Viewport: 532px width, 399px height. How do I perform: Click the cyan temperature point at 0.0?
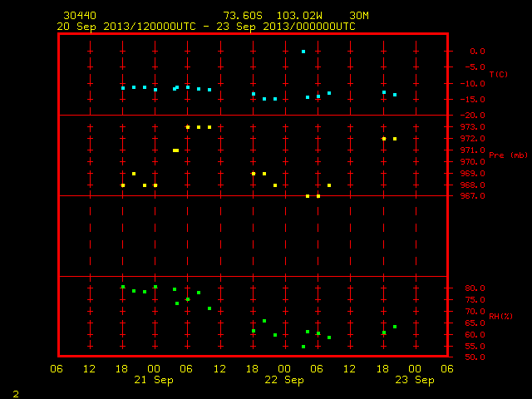(x=303, y=52)
